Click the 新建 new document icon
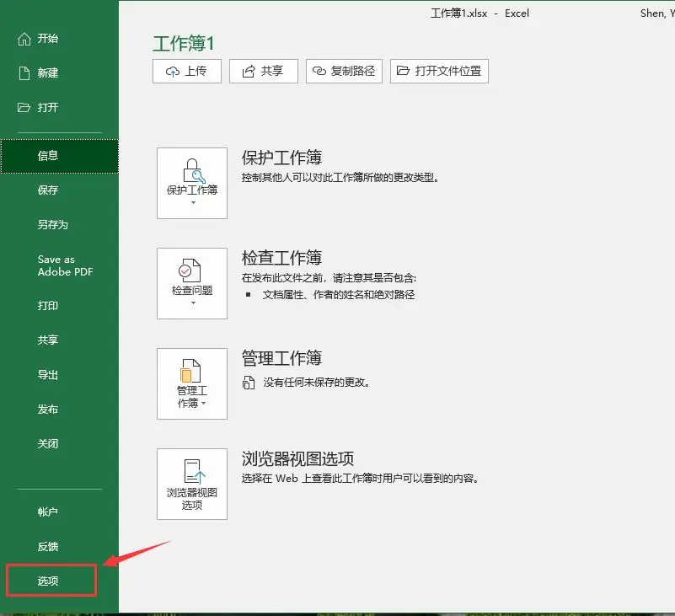 tap(24, 73)
